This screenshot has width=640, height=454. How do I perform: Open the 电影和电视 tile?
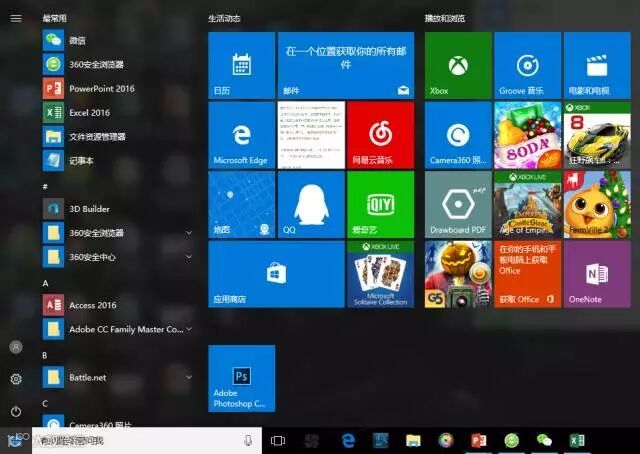click(597, 65)
